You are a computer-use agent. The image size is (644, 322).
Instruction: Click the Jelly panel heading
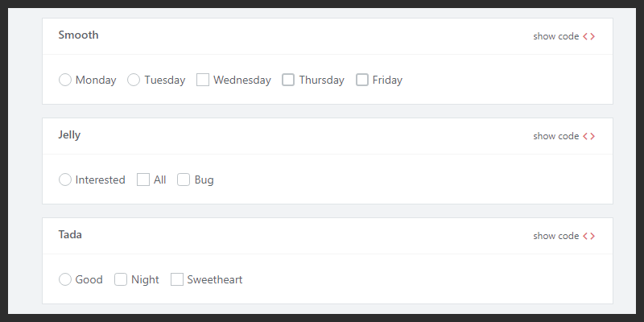[x=69, y=135]
